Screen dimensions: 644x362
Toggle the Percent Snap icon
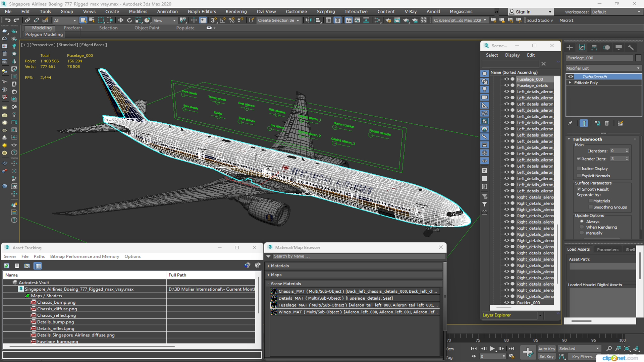[231, 20]
